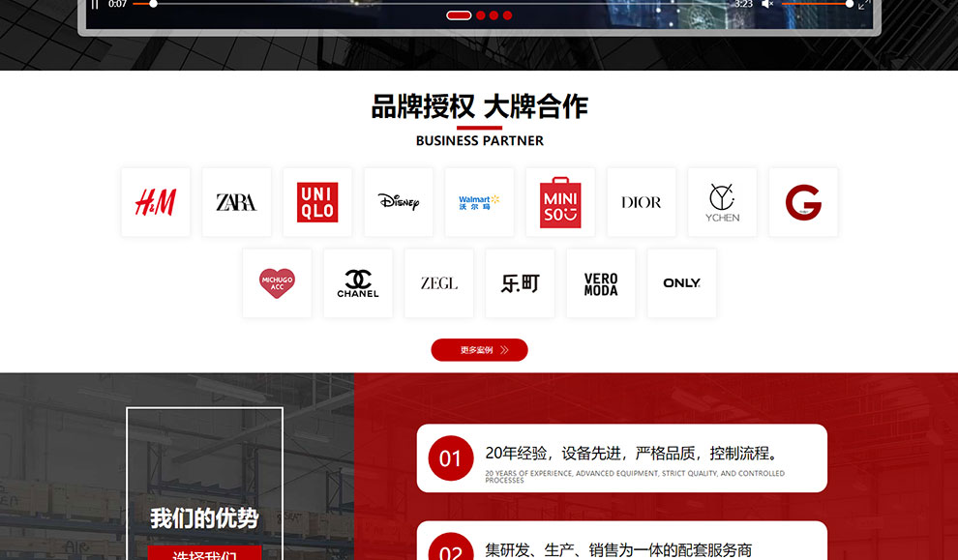Click the 选择我们 red button
This screenshot has height=560, width=958.
click(x=204, y=553)
